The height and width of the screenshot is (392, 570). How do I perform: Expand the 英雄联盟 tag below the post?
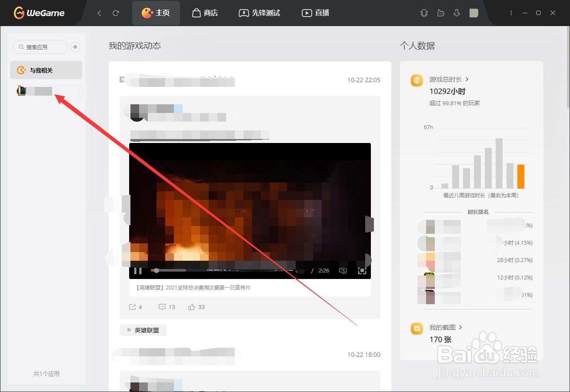(x=143, y=330)
